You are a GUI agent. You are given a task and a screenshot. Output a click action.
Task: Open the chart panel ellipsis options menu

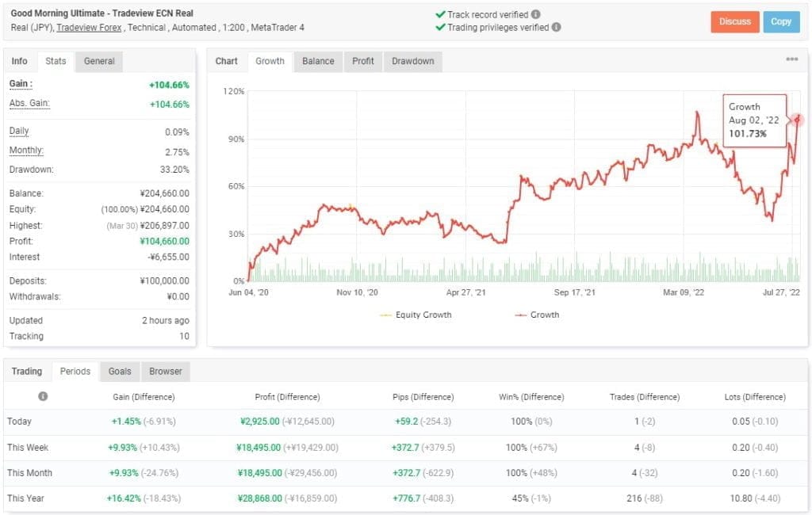tap(791, 58)
